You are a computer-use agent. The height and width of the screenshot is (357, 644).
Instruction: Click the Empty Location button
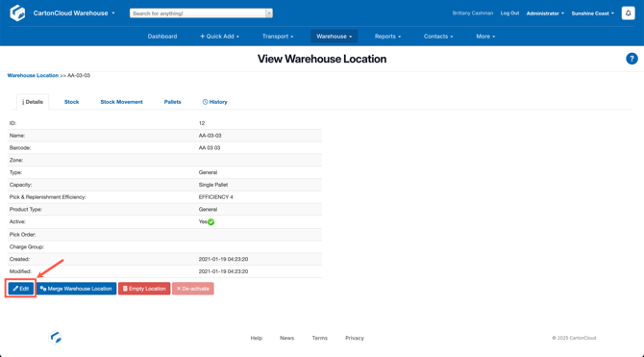pyautogui.click(x=144, y=289)
